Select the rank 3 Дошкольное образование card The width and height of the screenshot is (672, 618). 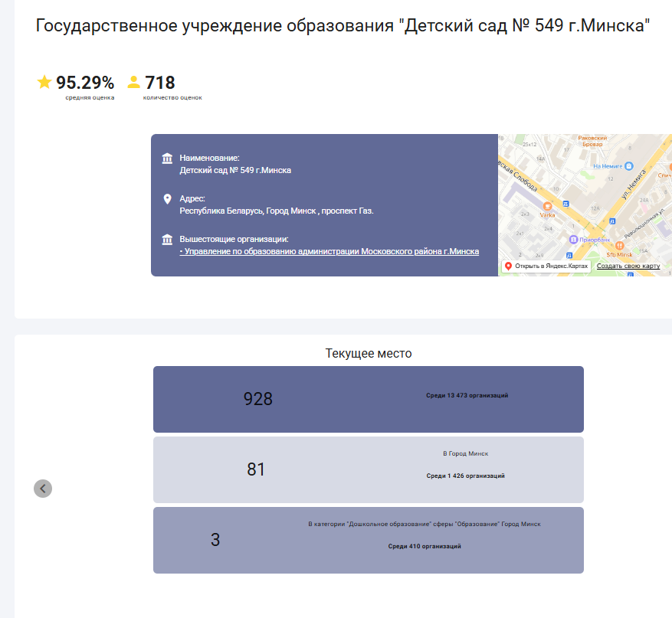pos(369,540)
